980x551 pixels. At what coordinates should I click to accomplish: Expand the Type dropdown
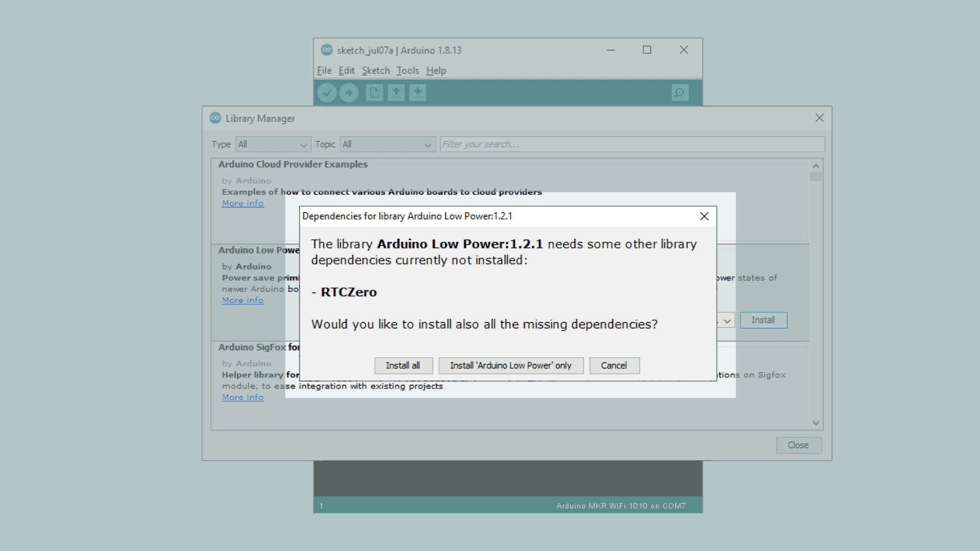click(273, 144)
